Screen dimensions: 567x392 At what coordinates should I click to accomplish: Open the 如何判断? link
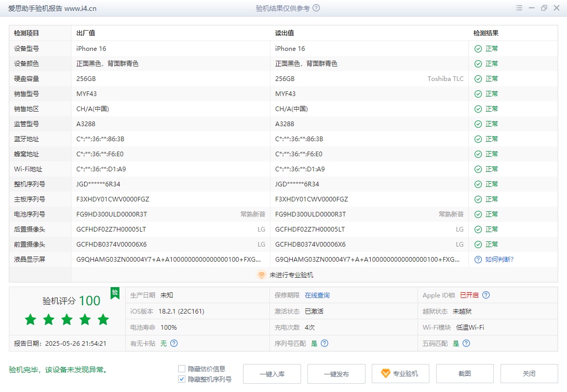coord(500,260)
